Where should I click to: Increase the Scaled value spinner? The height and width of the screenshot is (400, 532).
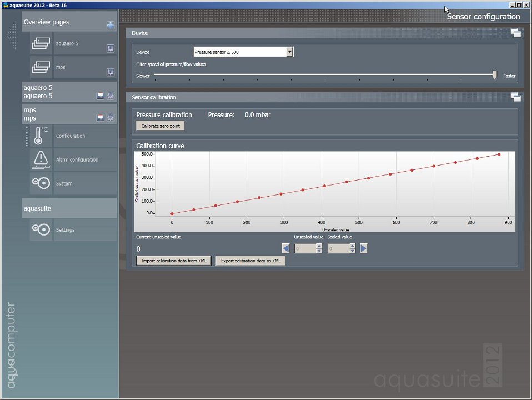tap(353, 246)
